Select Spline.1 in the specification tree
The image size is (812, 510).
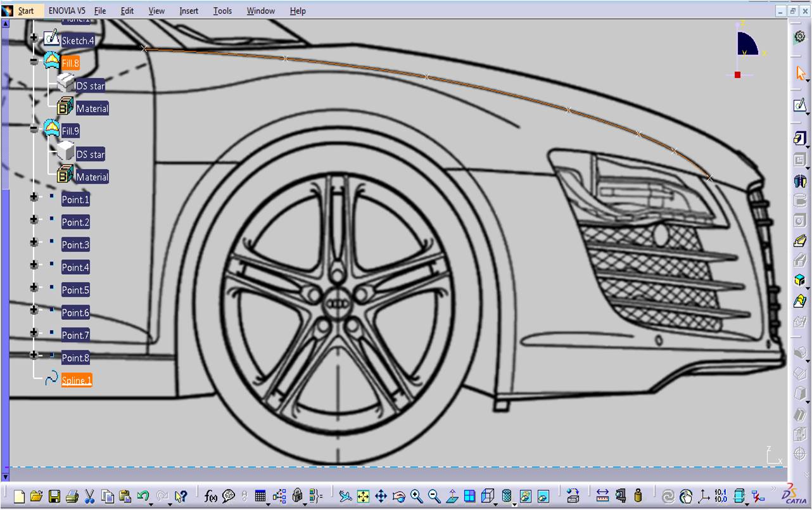(x=77, y=380)
